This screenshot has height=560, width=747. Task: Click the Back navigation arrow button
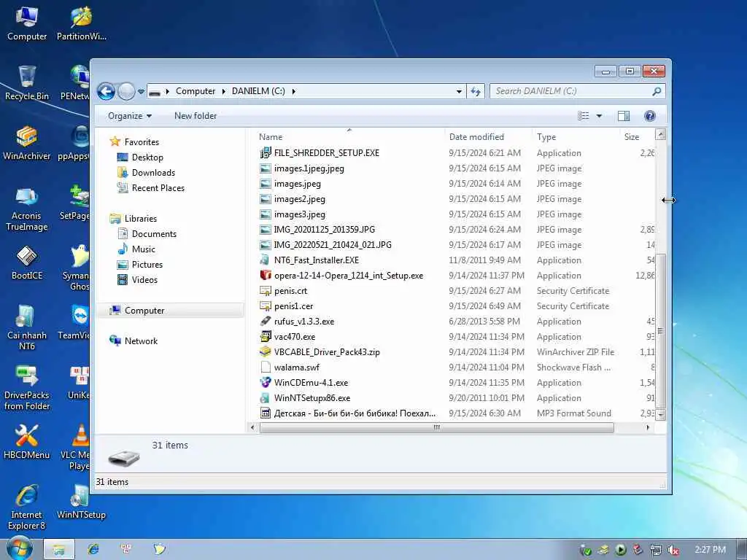[106, 91]
